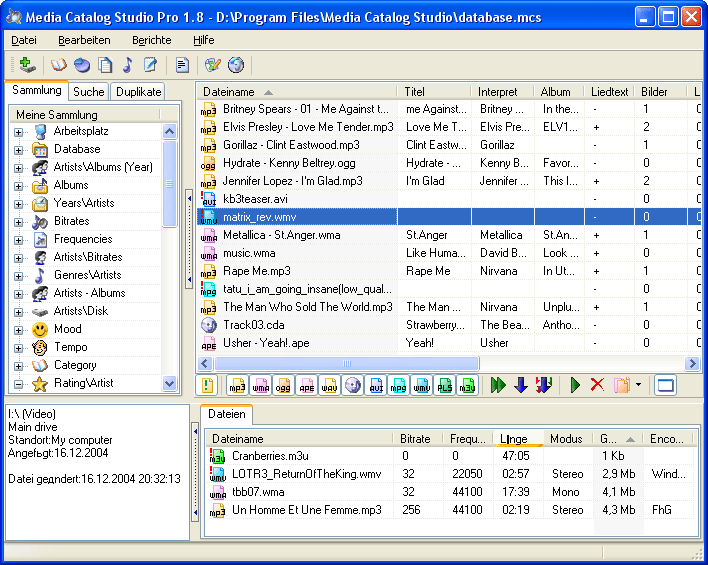Click the copy documents toolbar icon

tap(105, 65)
